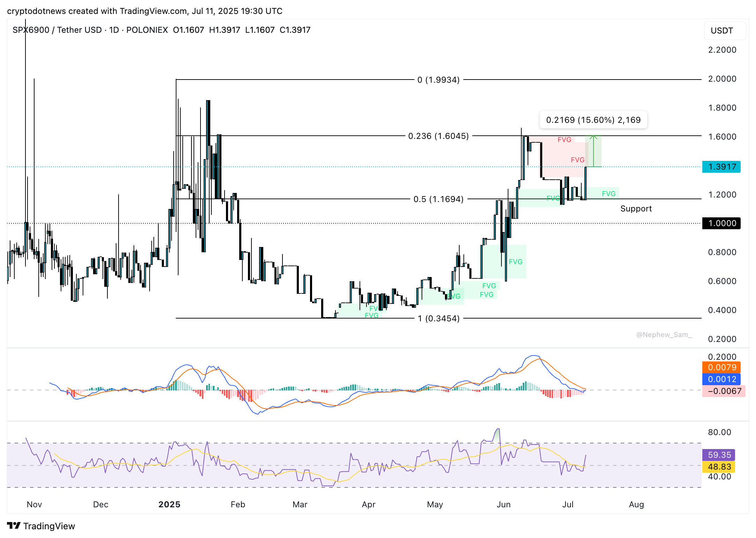Viewport: 756px width, 538px height.
Task: Click the yellow RSI average value 48.83
Action: point(719,467)
